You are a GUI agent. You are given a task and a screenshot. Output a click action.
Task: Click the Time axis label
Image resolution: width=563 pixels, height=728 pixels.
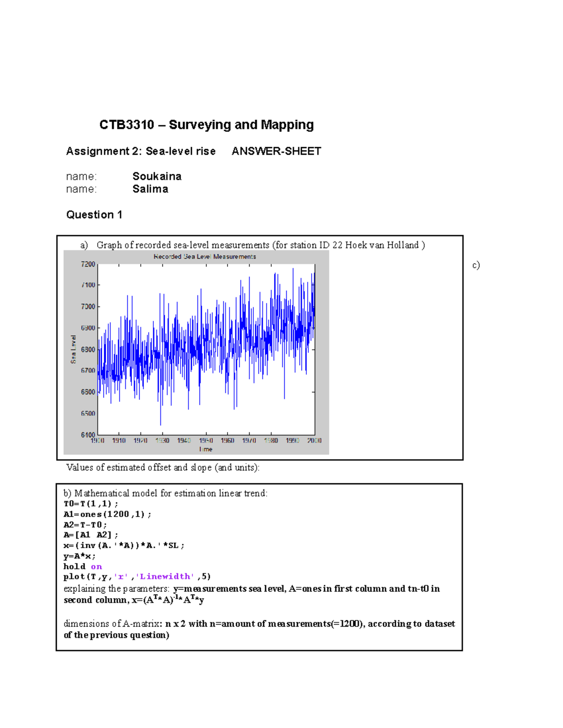pos(206,449)
